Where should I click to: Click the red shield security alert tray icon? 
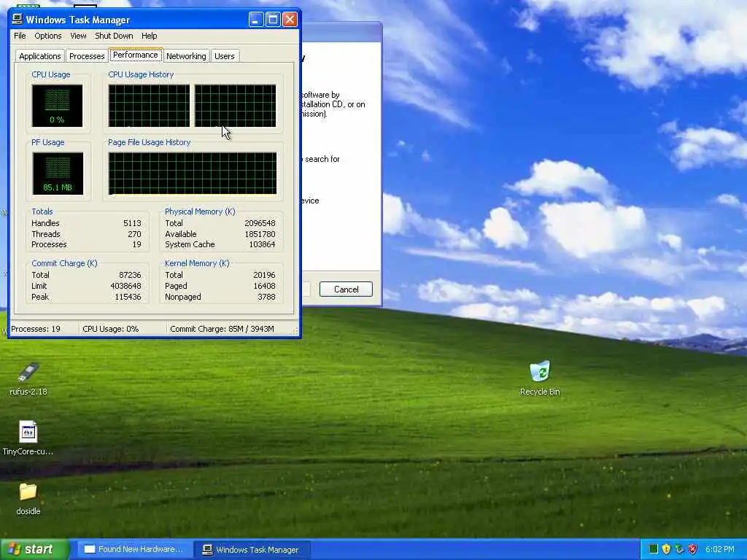point(692,549)
